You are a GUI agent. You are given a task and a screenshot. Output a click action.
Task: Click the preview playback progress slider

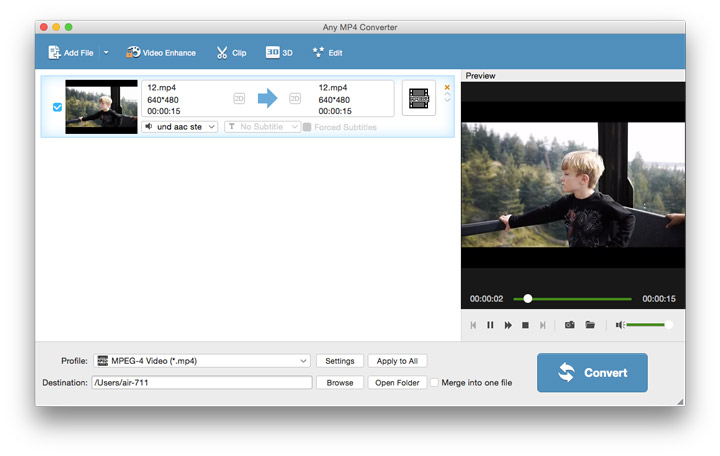click(x=572, y=299)
